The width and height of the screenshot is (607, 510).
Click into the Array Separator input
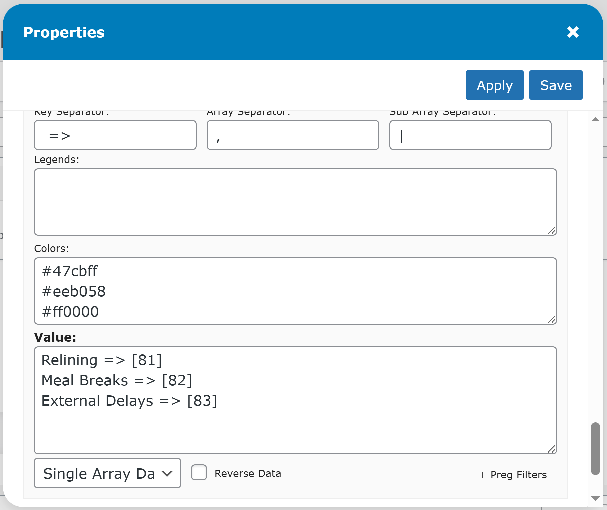(293, 135)
